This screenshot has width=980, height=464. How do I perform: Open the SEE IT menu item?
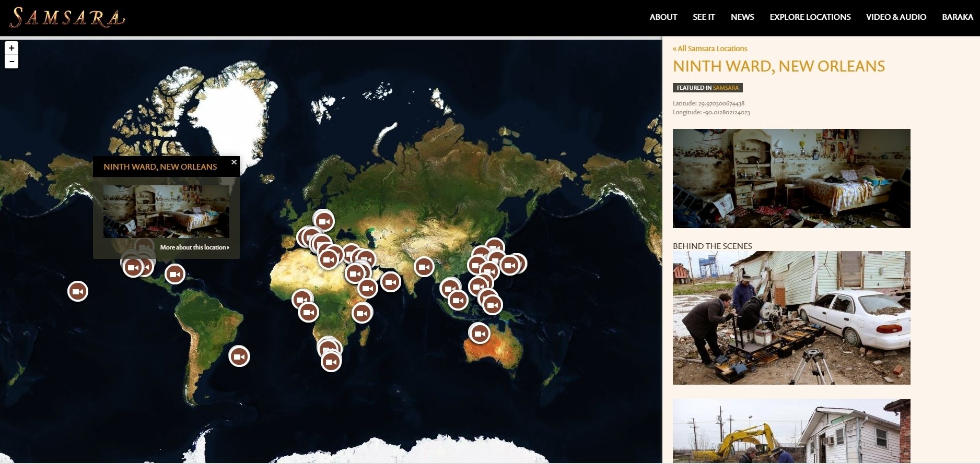[x=704, y=17]
